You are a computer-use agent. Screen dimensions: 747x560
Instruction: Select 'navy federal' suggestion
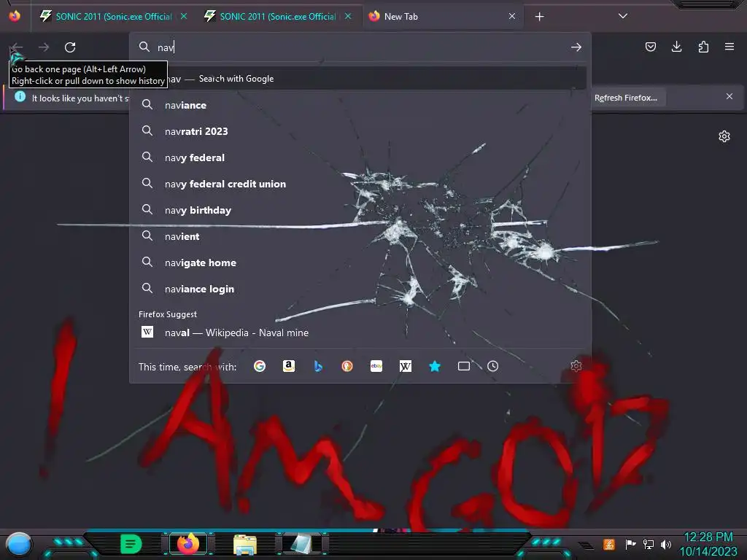coord(360,157)
